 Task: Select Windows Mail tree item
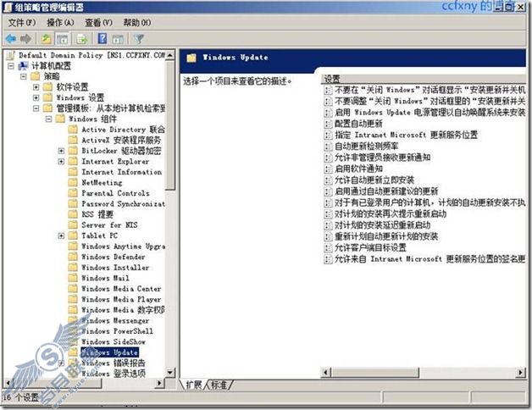click(x=106, y=278)
